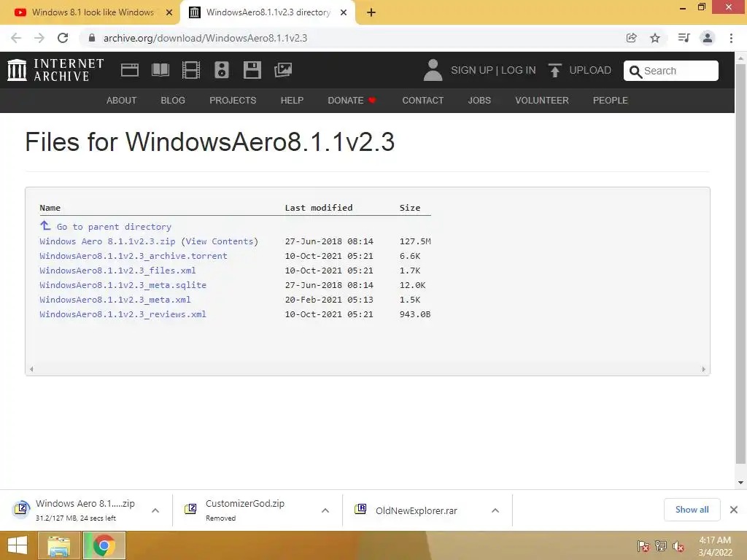Open the PROJECTS menu item
747x560 pixels.
pos(233,101)
